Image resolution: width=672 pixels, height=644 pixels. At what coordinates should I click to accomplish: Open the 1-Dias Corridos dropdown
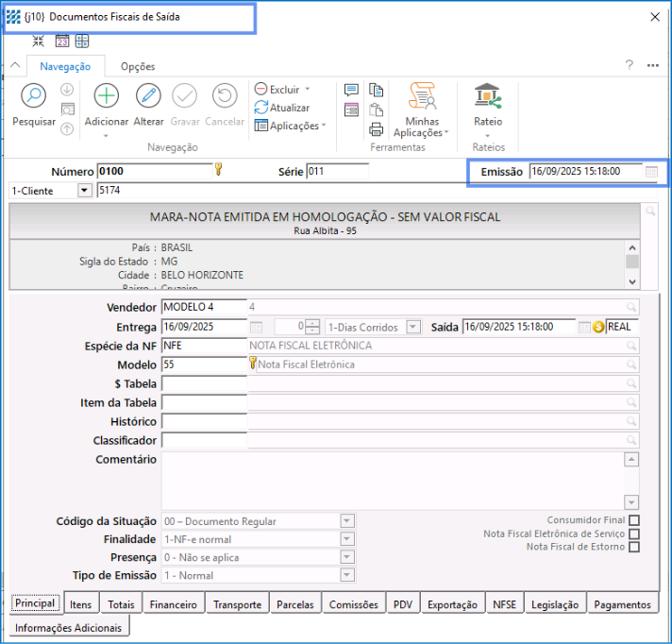(412, 327)
